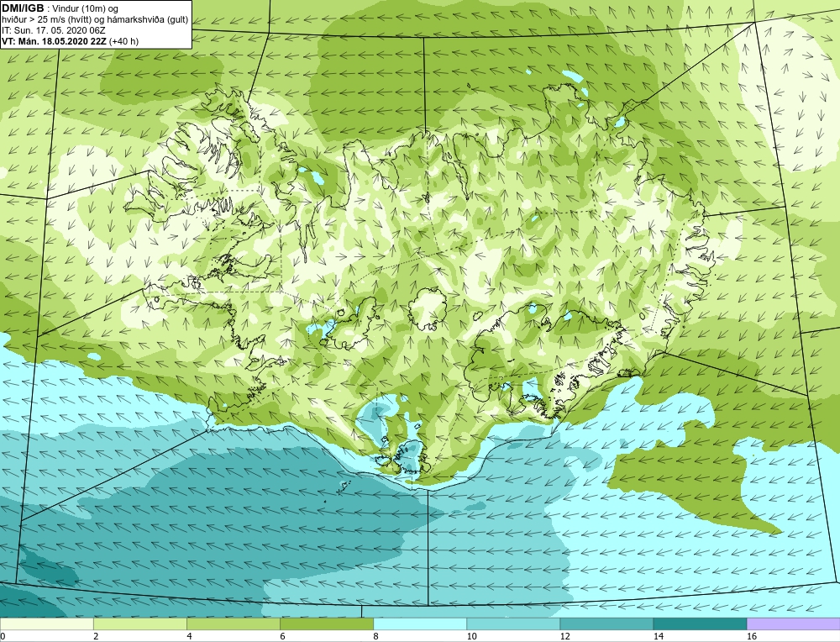The width and height of the screenshot is (840, 642).
Task: Choose the legend swatch between 4 and 6
Action: tap(233, 624)
